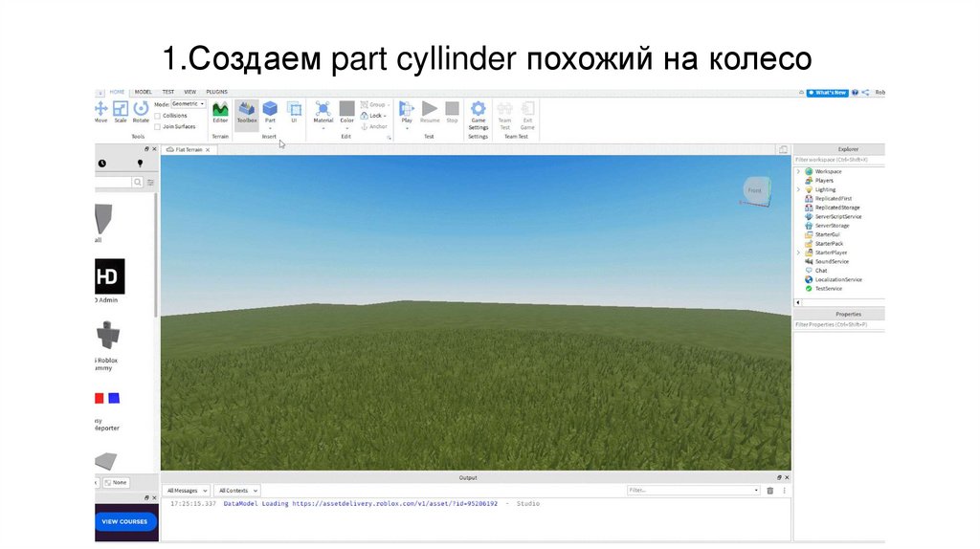Click the Filter workspace input field
The height and width of the screenshot is (549, 980).
(x=838, y=160)
